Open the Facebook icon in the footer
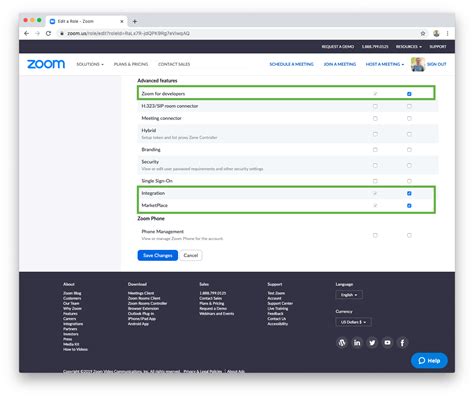474x398 pixels. (402, 342)
